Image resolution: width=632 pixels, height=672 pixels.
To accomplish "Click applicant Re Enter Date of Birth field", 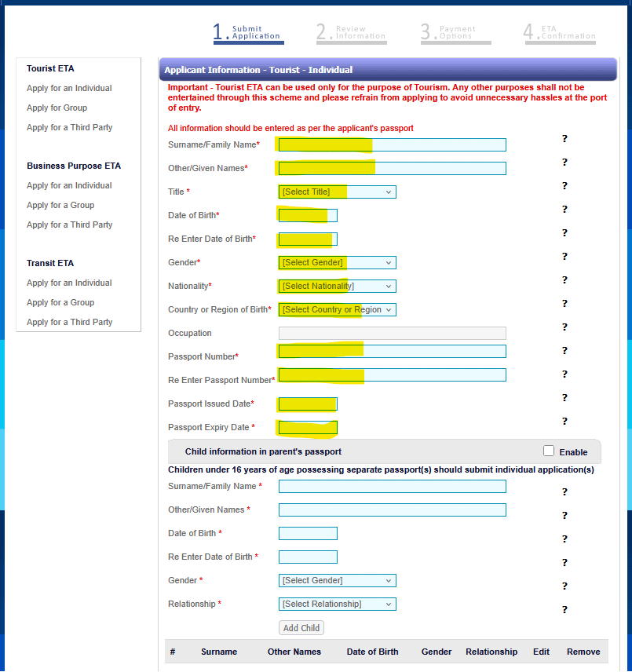I will [308, 239].
